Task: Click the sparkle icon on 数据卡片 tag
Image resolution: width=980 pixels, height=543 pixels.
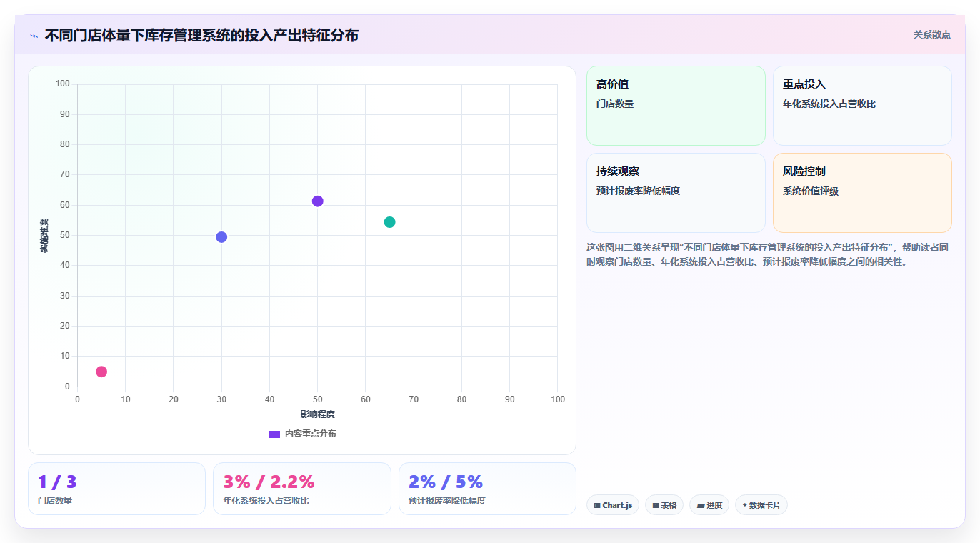Action: [x=745, y=505]
